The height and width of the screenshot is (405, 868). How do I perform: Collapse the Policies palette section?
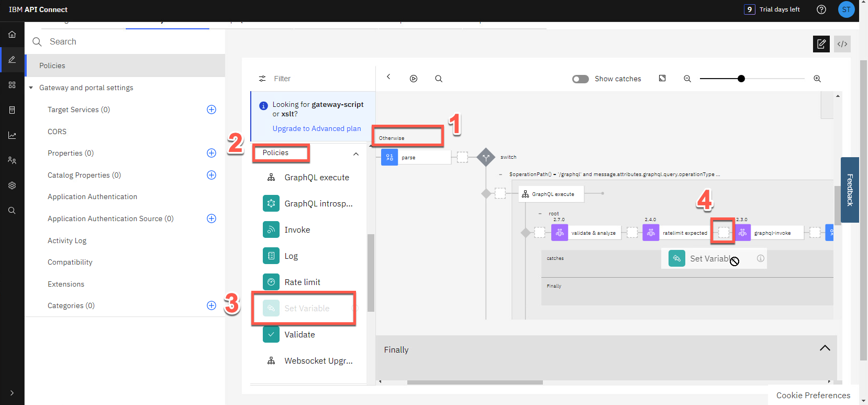(356, 154)
